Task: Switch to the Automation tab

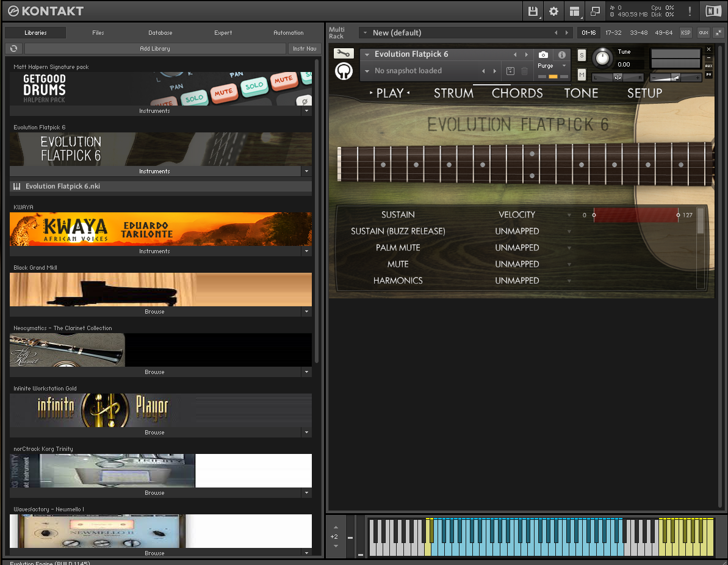Action: 288,33
